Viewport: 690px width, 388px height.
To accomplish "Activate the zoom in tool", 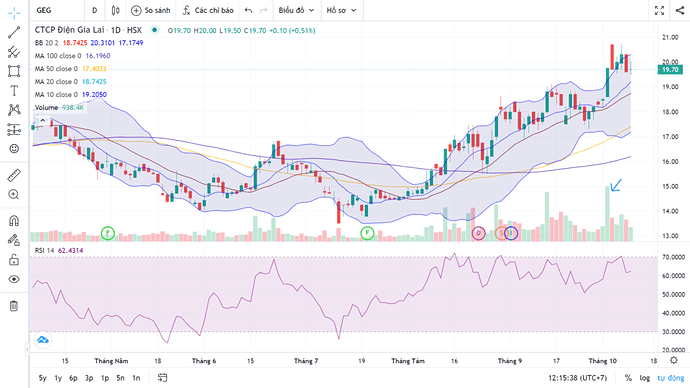I will (x=14, y=194).
